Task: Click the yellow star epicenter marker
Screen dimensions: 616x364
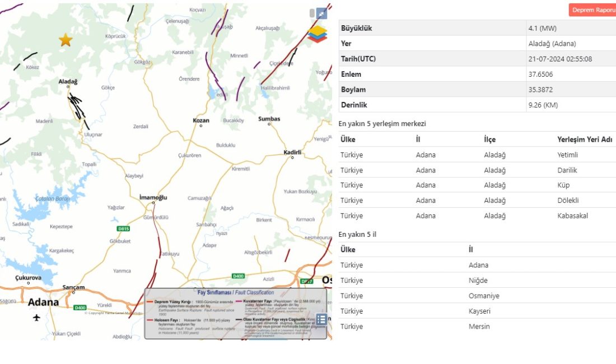Action: coord(66,40)
